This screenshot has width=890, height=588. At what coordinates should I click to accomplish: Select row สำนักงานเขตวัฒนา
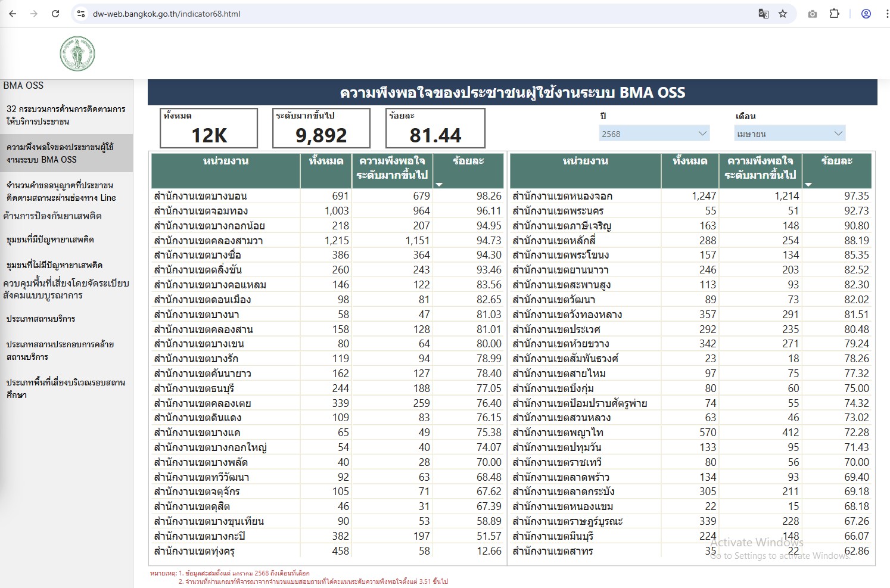click(691, 300)
